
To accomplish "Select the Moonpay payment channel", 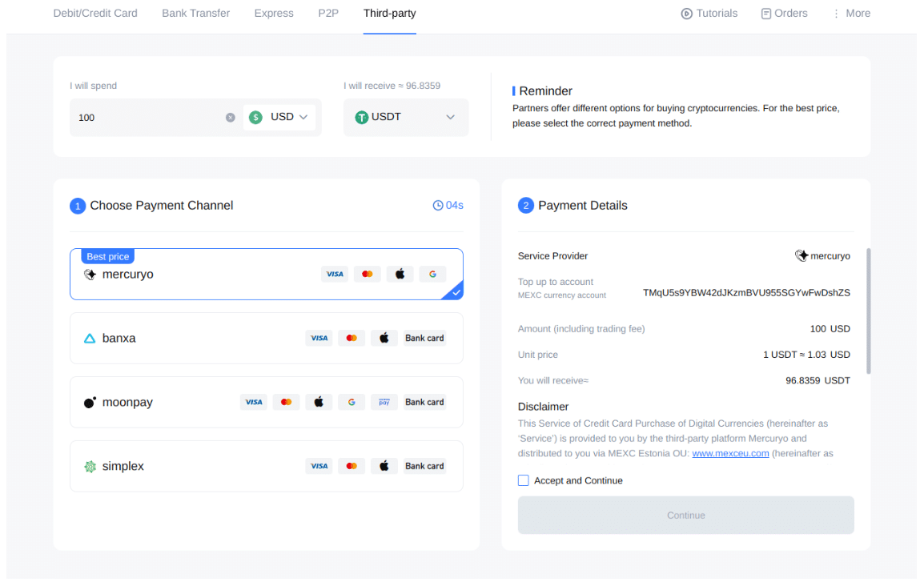I will pos(267,402).
